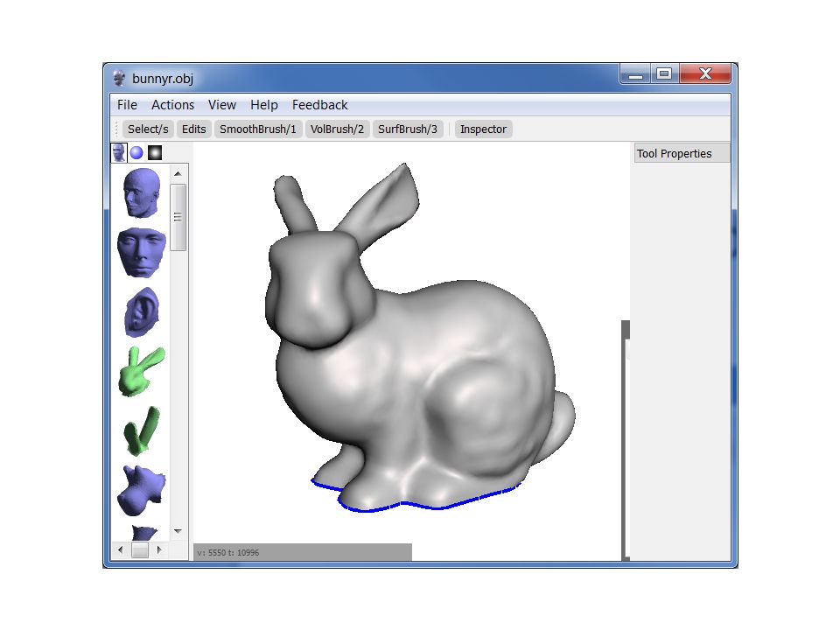Click the parts list scroll-up arrow
This screenshot has height=630, width=840.
178,173
